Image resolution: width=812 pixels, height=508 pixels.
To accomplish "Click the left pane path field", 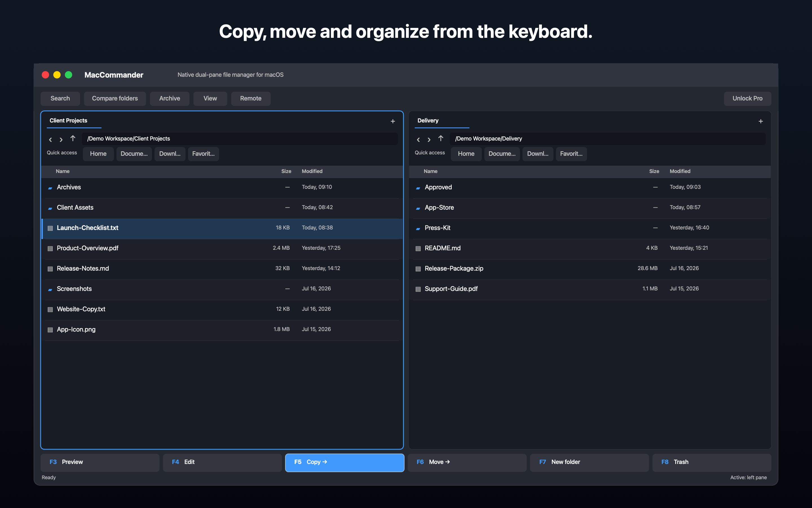I will pyautogui.click(x=240, y=139).
